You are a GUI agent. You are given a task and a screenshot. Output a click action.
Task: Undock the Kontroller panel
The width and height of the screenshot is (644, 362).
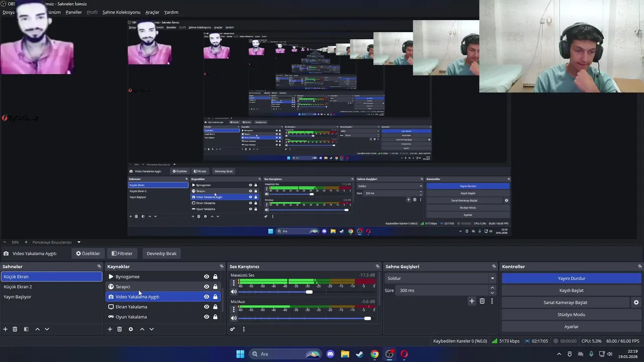[639, 266]
